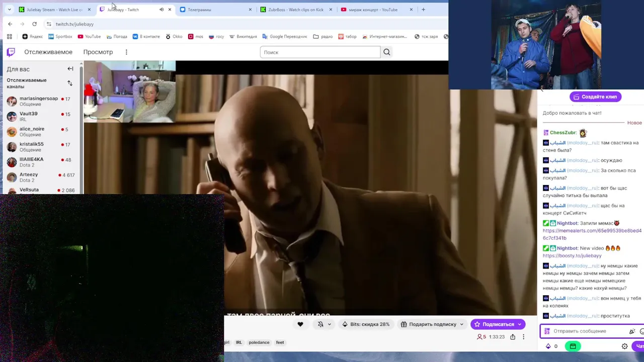Viewport: 644px width, 362px height.
Task: Reload the current page
Action: pos(34,24)
